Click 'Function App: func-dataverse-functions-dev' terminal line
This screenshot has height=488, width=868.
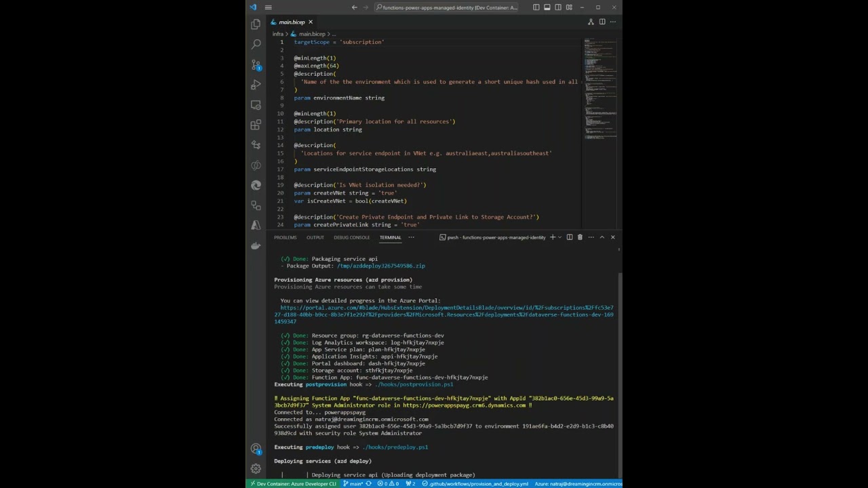coord(384,378)
